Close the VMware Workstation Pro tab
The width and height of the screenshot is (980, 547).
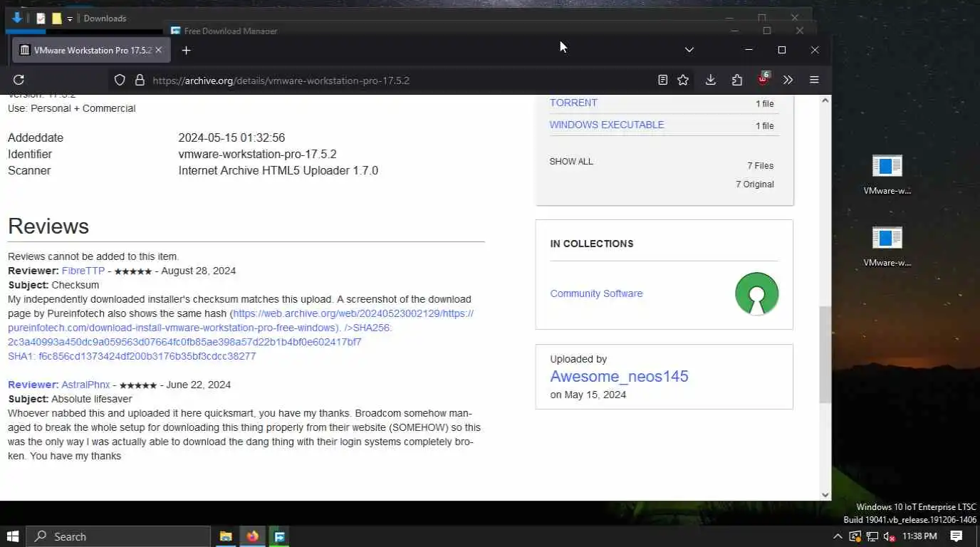click(x=158, y=50)
